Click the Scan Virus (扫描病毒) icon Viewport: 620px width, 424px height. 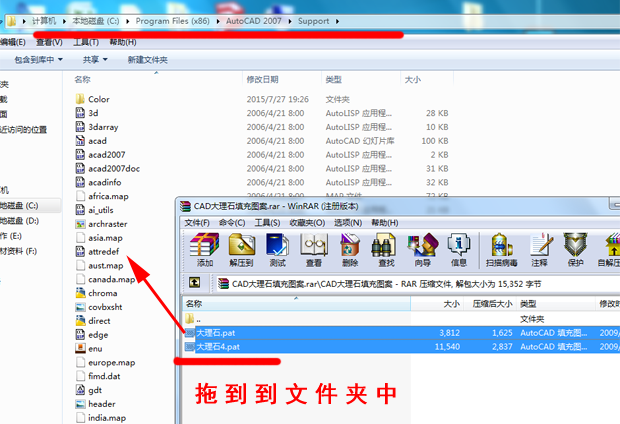(501, 250)
